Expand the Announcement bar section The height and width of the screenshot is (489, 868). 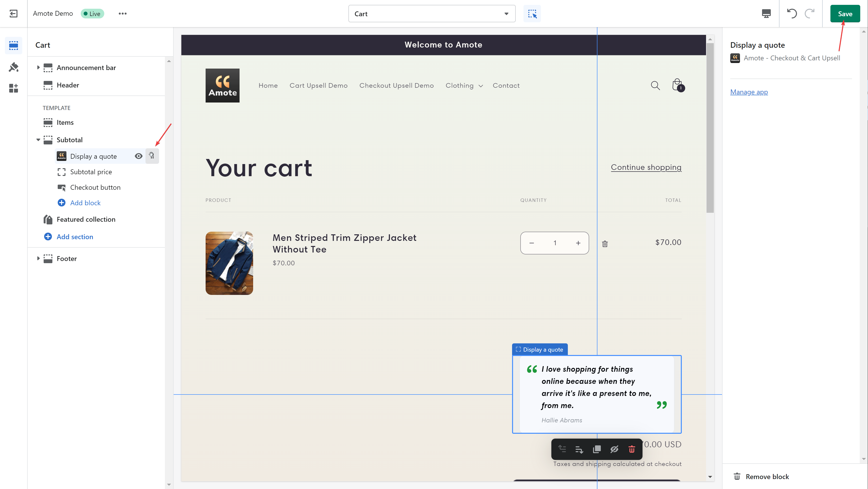tap(38, 68)
